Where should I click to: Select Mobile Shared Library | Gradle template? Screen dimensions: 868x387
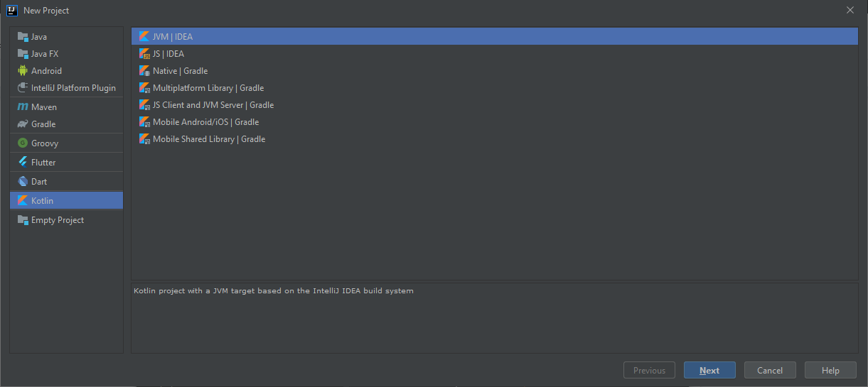pos(209,139)
